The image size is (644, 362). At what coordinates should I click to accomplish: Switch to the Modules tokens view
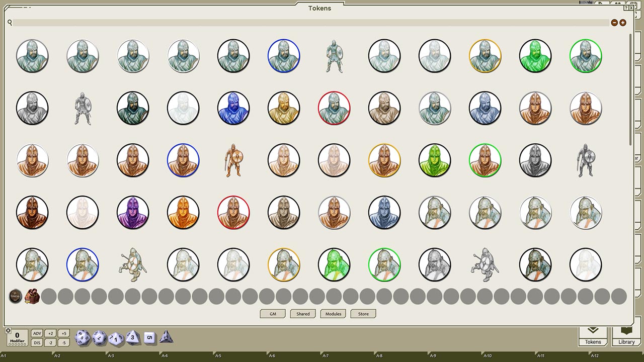333,313
